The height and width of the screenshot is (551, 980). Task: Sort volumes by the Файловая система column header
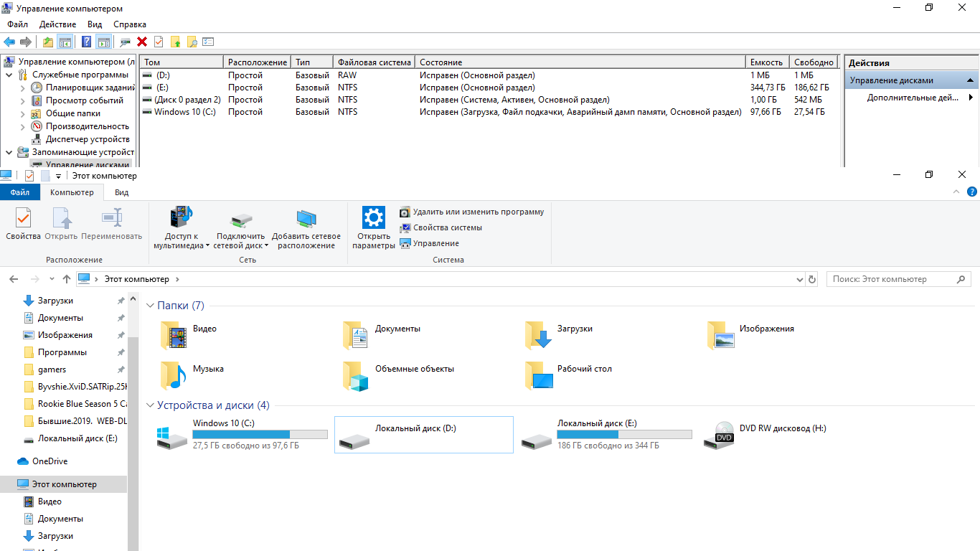[374, 62]
